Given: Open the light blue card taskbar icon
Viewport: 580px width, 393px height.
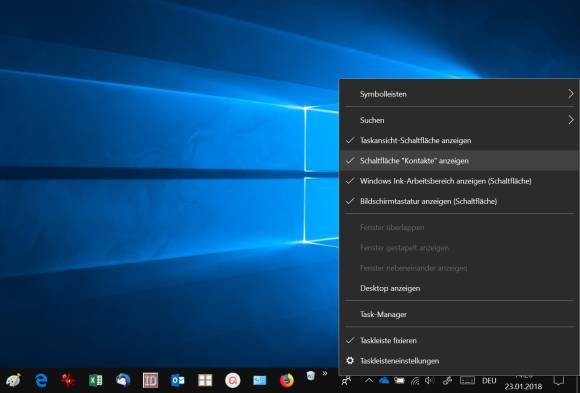Looking at the screenshot, I should (260, 380).
